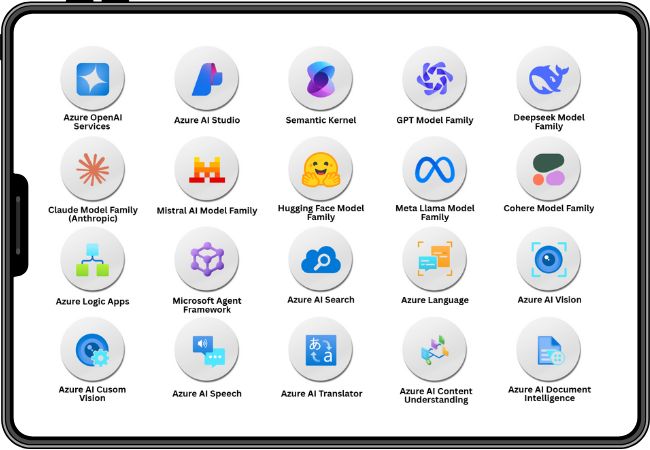Viewport: 650px width, 450px height.
Task: Click the Semantic Kernel icon
Action: click(320, 79)
